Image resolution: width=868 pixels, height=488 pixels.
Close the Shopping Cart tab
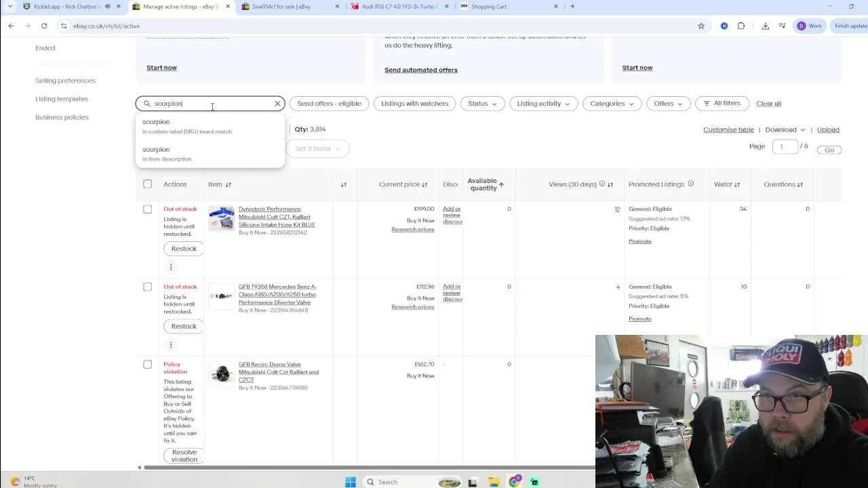click(x=556, y=7)
